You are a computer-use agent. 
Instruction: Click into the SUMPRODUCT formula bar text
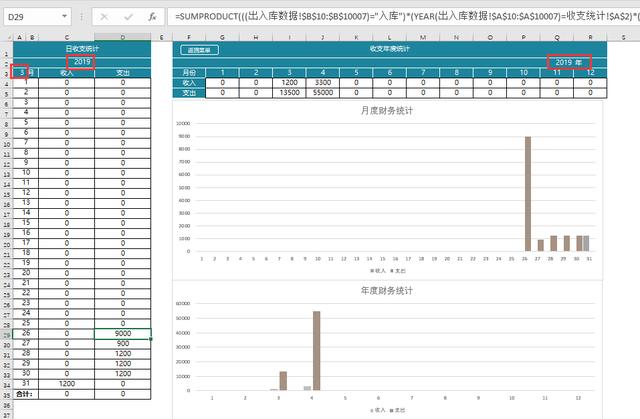400,17
